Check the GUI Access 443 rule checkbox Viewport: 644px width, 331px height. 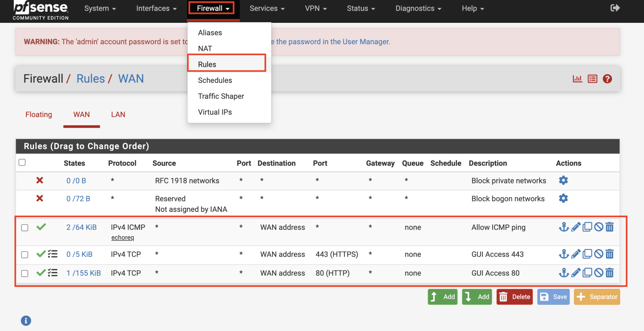pos(25,255)
